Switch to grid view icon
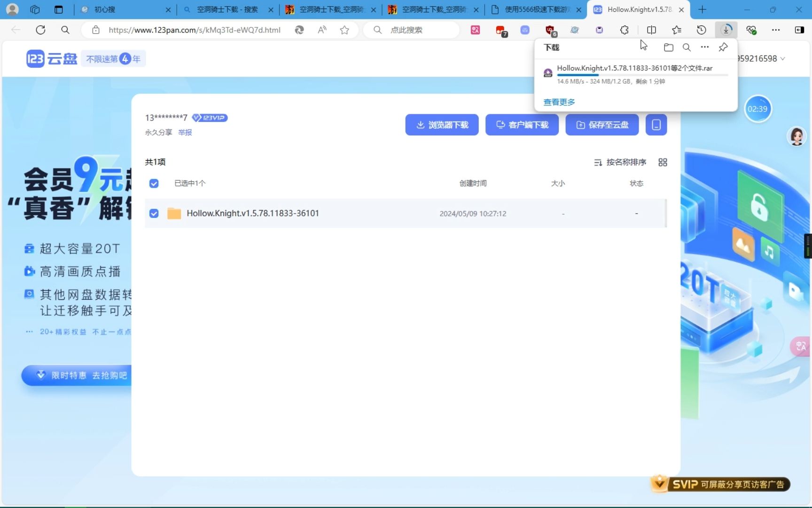 pos(663,162)
